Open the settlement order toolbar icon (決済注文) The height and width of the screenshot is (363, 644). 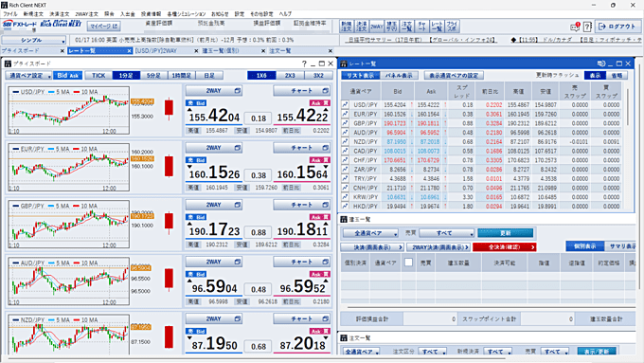point(361,27)
